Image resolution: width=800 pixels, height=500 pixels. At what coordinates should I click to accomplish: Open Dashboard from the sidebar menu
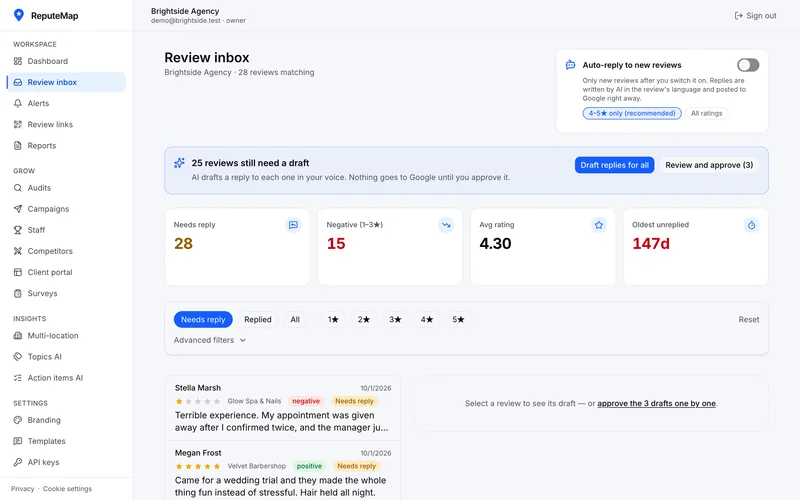66,61
